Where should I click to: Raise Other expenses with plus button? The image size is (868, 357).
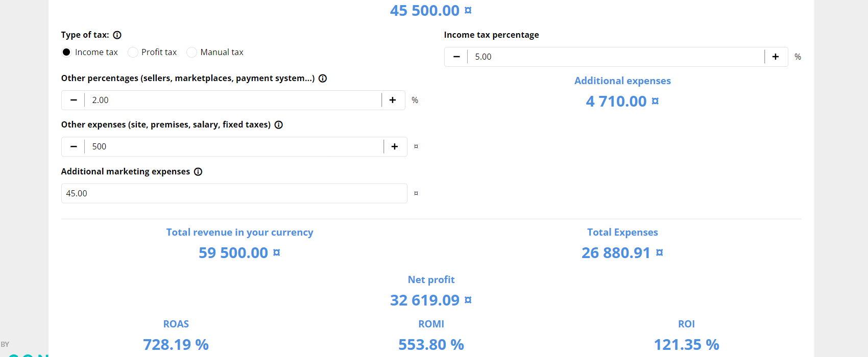(395, 147)
